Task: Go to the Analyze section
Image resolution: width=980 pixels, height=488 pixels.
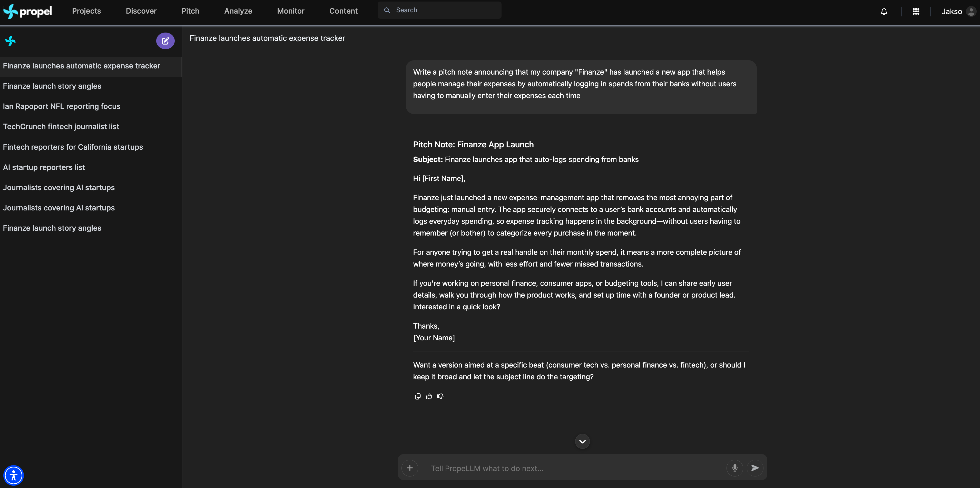Action: point(238,11)
